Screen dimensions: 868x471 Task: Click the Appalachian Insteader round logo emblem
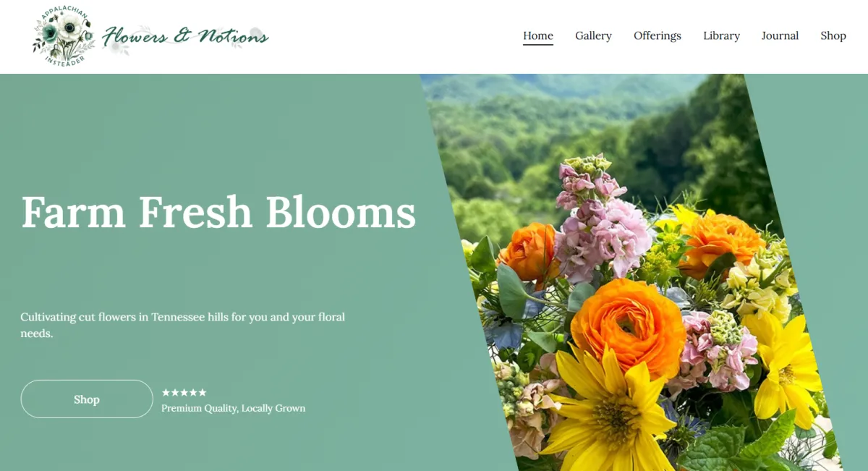[64, 36]
